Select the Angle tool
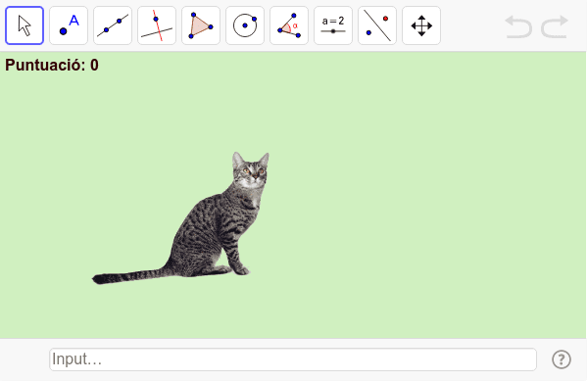 pos(289,25)
